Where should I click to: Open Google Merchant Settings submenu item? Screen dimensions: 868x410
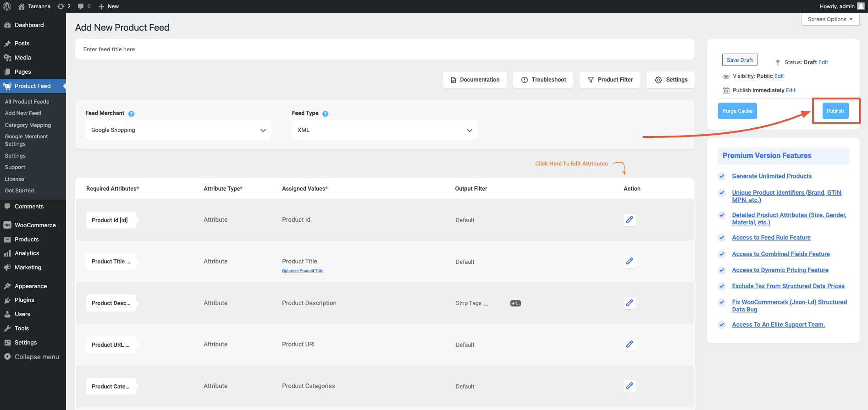[26, 140]
